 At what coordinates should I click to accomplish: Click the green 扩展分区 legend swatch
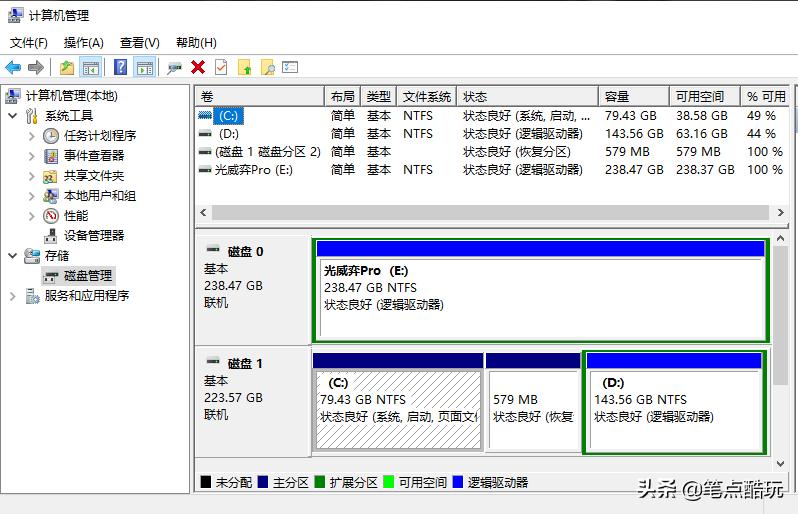pyautogui.click(x=320, y=482)
